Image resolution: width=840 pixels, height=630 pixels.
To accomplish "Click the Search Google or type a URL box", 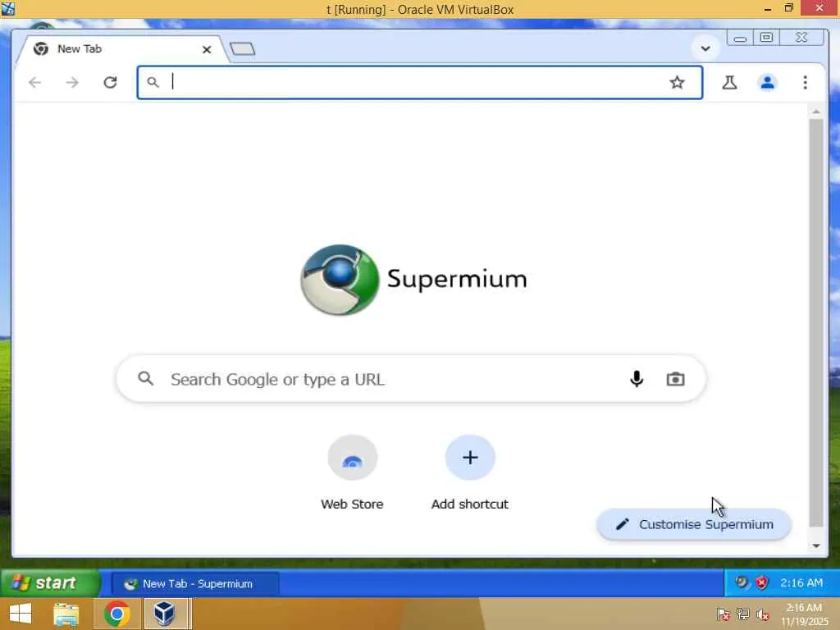I will (x=411, y=379).
